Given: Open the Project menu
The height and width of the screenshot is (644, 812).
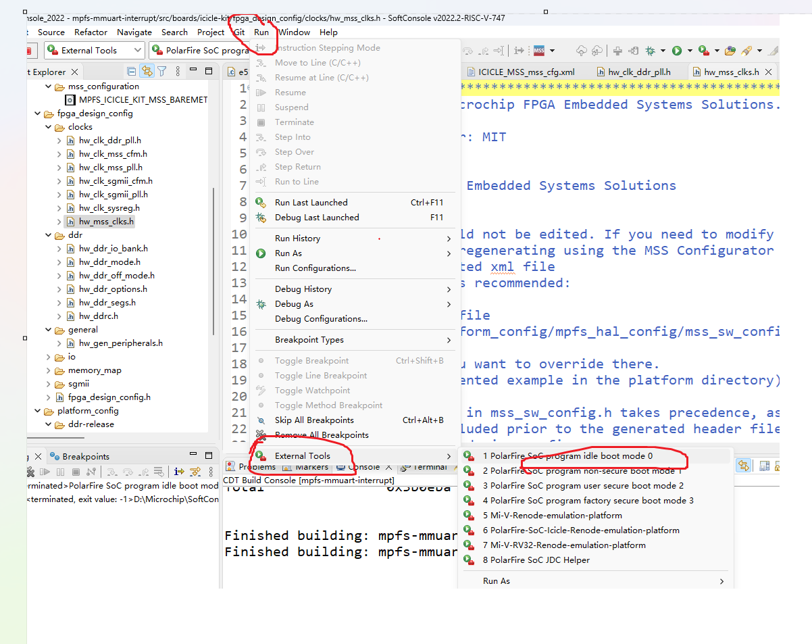Looking at the screenshot, I should [211, 32].
